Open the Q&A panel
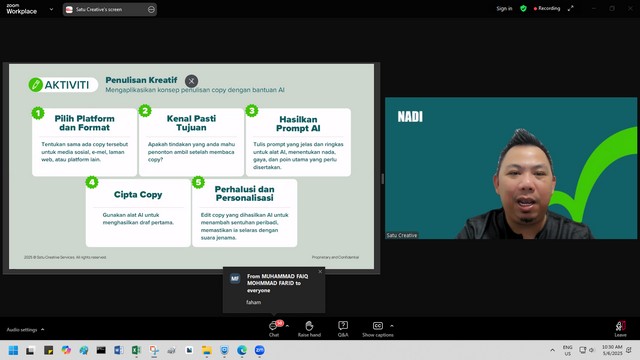Viewport: 640px width, 360px height. pyautogui.click(x=343, y=329)
